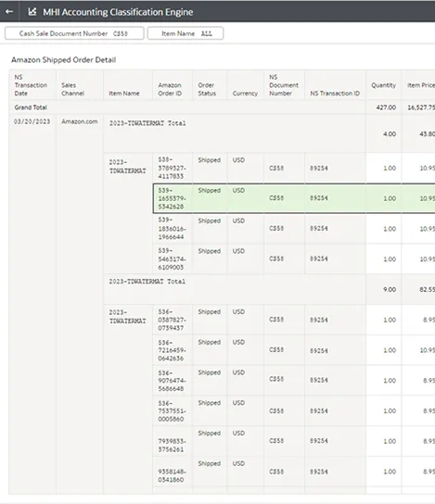Click the 03/20/2023 date cell

(x=32, y=121)
